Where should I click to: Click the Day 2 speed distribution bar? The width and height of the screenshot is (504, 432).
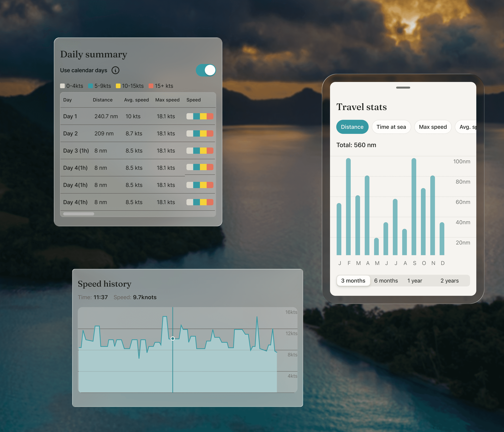coord(200,133)
